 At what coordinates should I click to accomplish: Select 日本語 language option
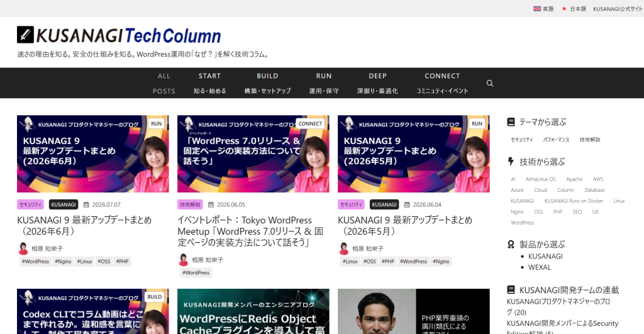tap(574, 9)
